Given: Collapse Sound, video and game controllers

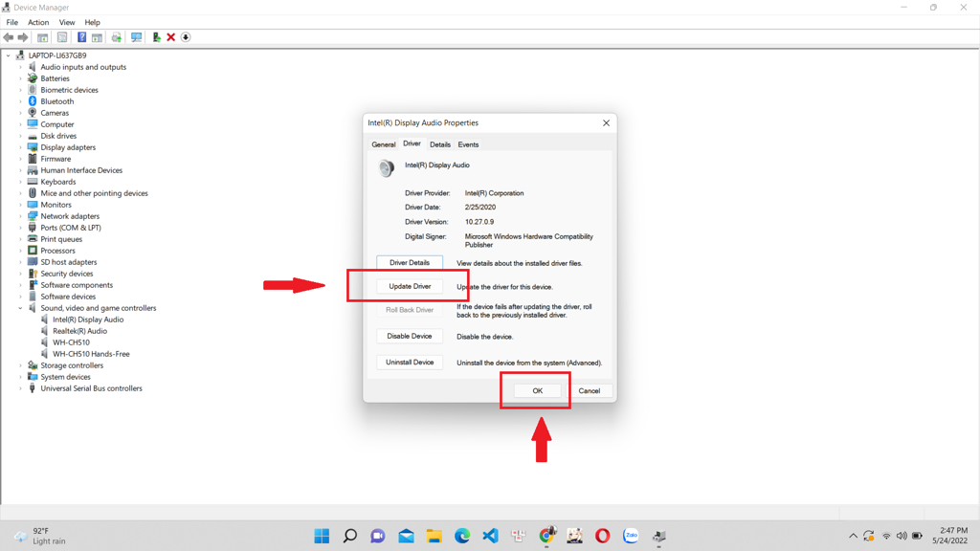Looking at the screenshot, I should [x=21, y=308].
